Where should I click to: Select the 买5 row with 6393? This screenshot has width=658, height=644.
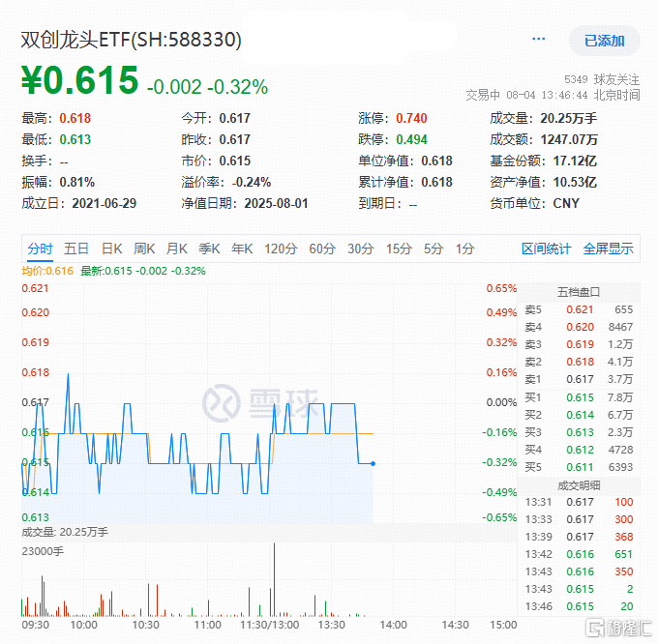point(579,467)
